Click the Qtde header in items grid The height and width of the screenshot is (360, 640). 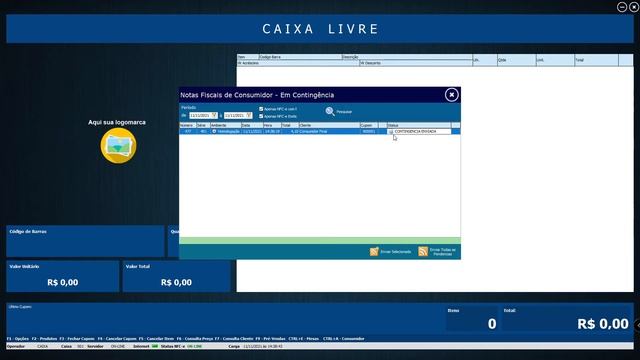click(x=516, y=60)
